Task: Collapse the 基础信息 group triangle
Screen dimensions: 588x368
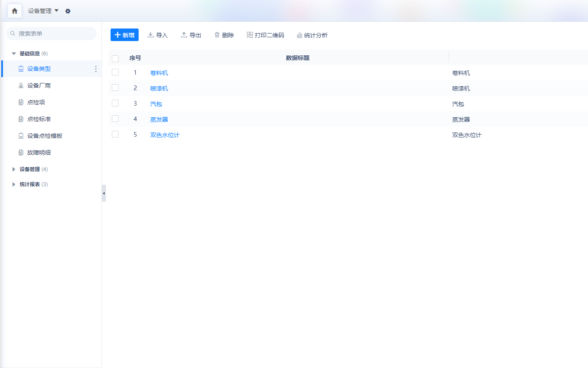Action: (14, 54)
